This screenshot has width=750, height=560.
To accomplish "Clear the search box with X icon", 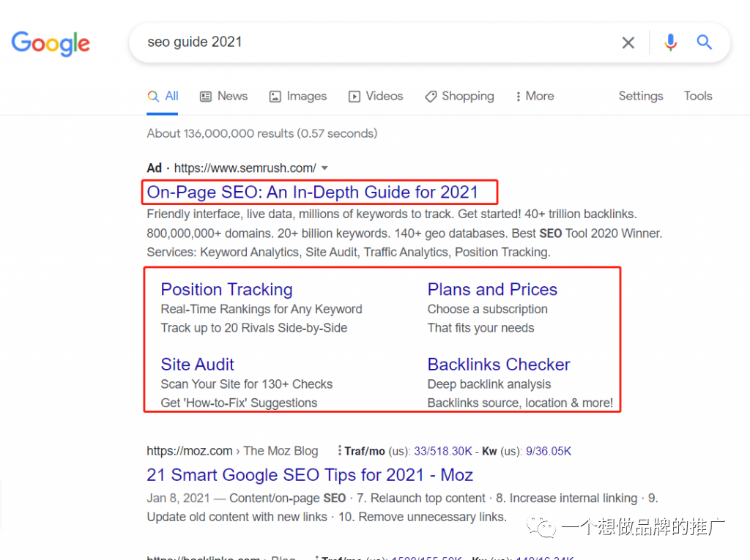I will [628, 42].
